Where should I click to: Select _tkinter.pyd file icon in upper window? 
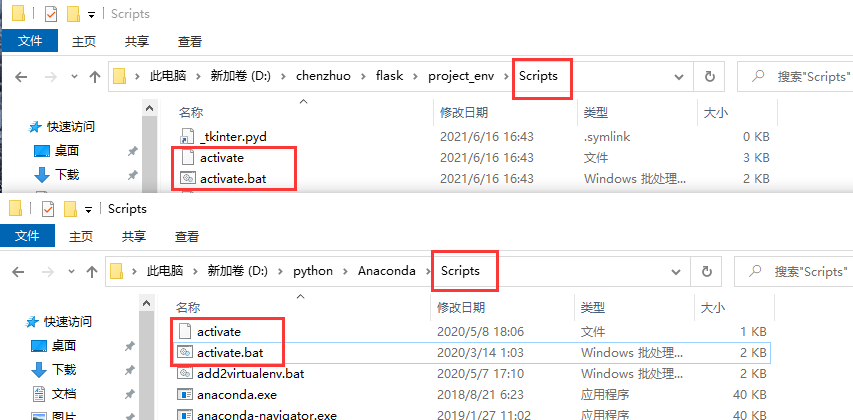click(187, 137)
